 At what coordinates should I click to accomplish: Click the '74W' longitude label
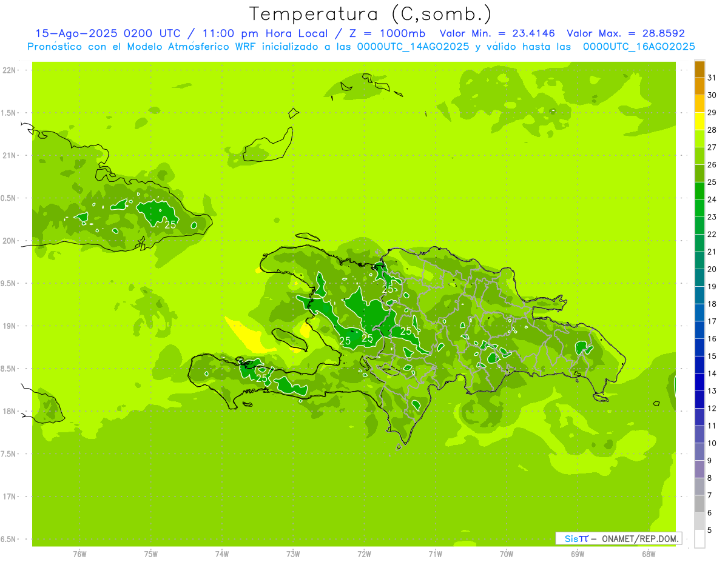click(x=222, y=554)
